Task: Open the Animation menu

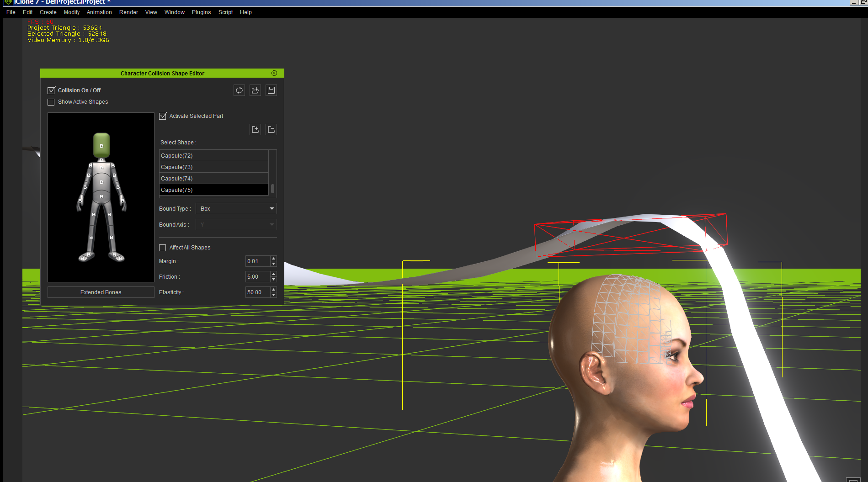Action: coord(99,12)
